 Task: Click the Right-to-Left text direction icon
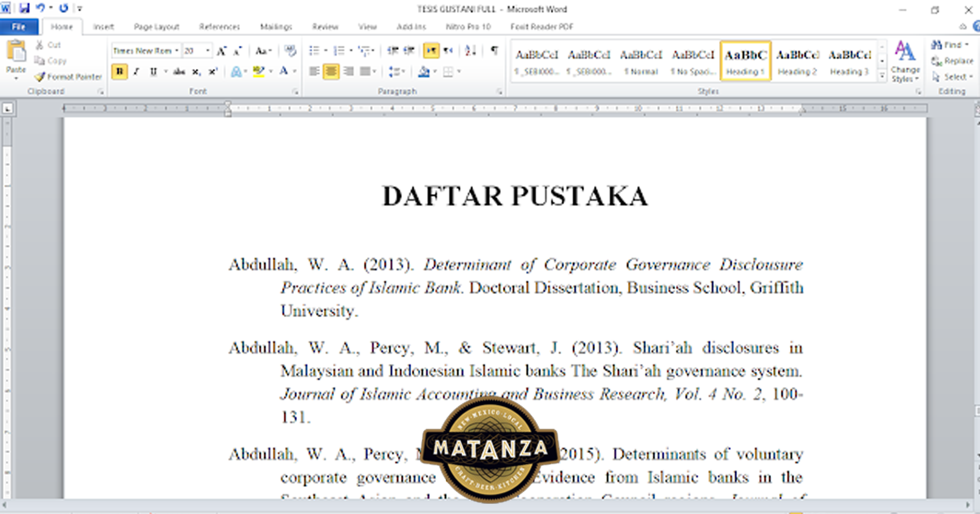448,51
